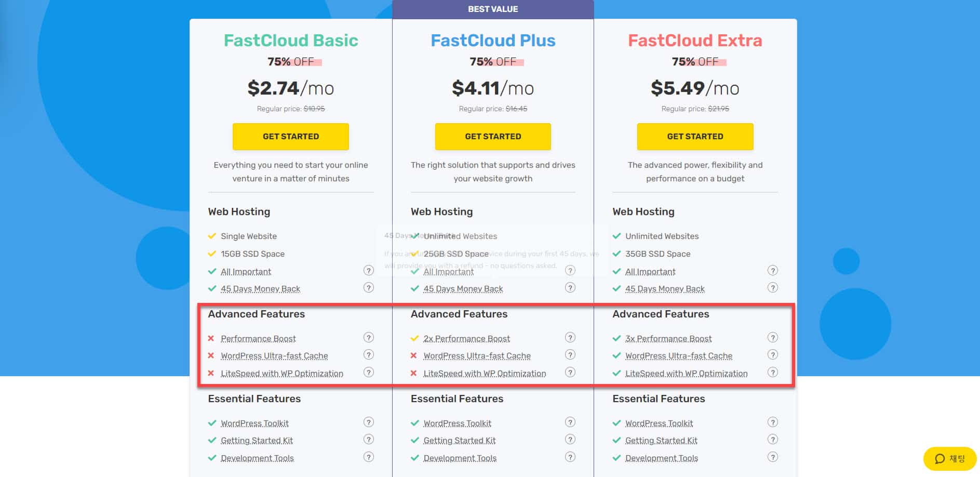The height and width of the screenshot is (477, 980).
Task: Click Getting Started Kit in FastCloud Basic
Action: click(257, 440)
